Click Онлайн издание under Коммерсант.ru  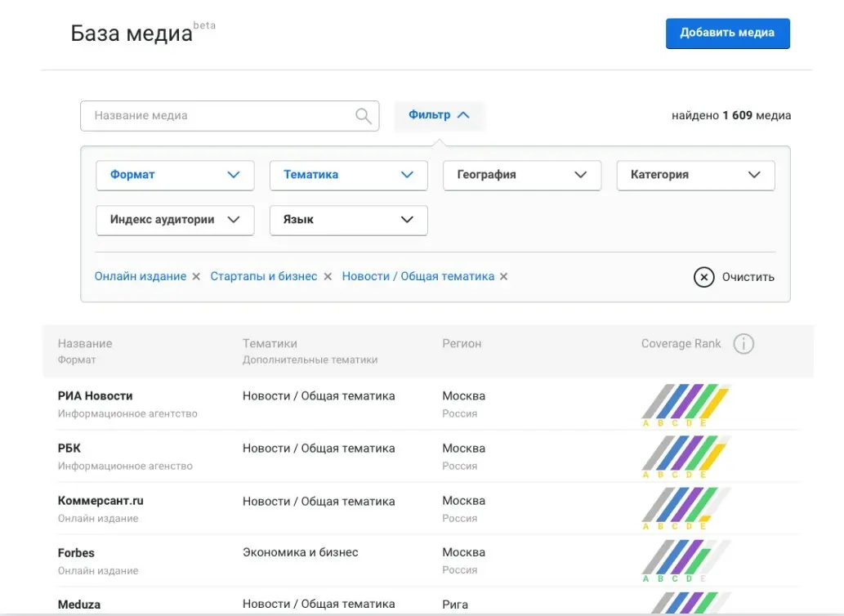[x=98, y=518]
